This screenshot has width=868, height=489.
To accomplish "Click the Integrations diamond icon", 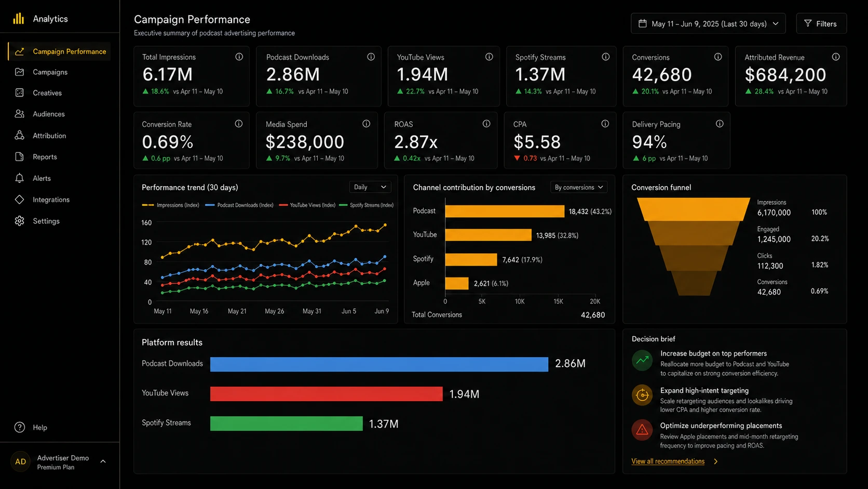I will pos(20,200).
